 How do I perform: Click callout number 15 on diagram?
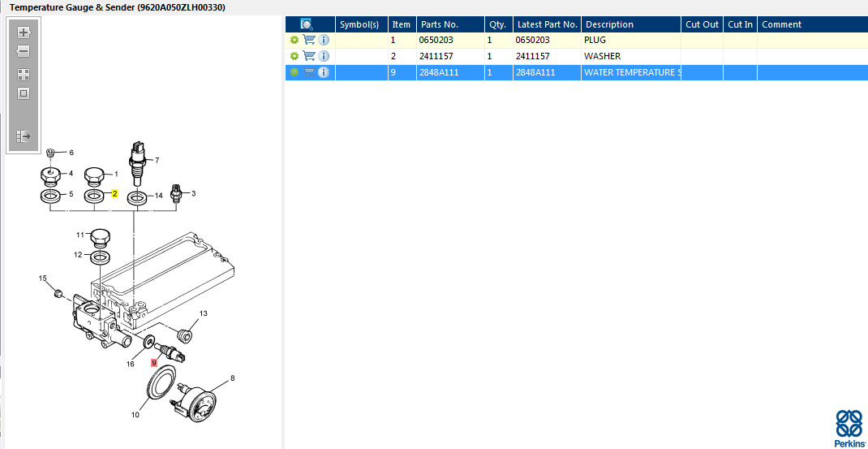[x=43, y=278]
